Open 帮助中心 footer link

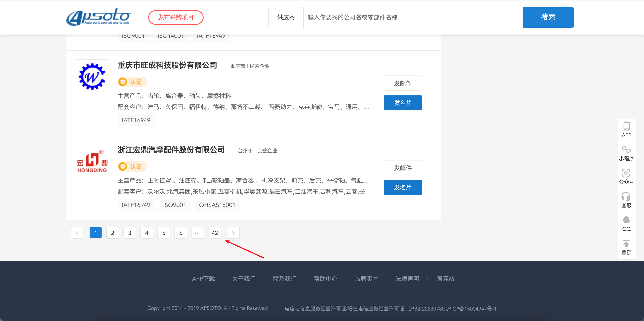click(x=326, y=278)
